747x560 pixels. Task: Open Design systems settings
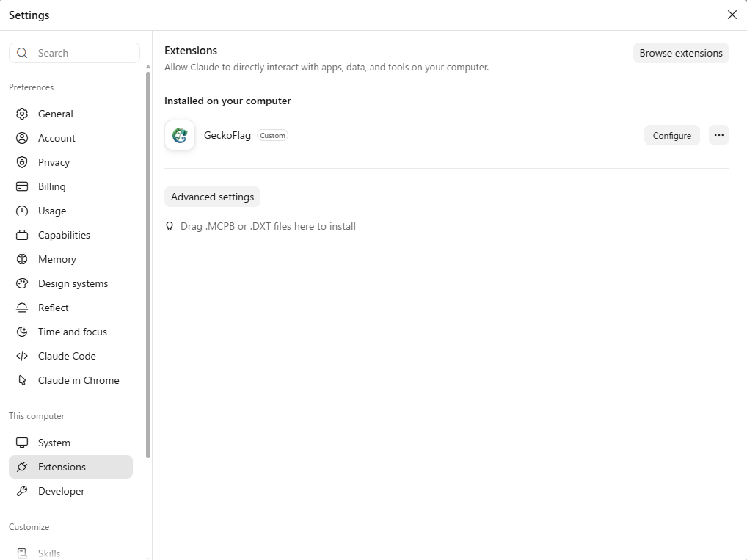point(70,283)
